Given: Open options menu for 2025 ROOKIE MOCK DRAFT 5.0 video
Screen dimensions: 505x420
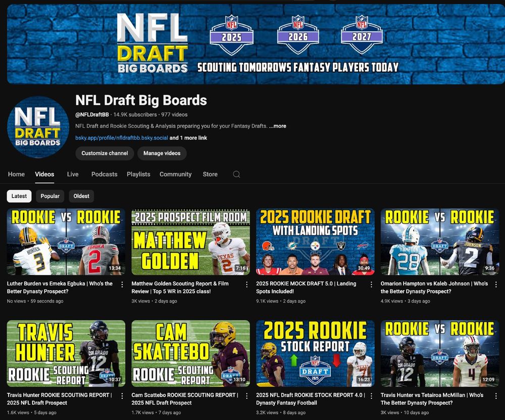Looking at the screenshot, I should [371, 285].
